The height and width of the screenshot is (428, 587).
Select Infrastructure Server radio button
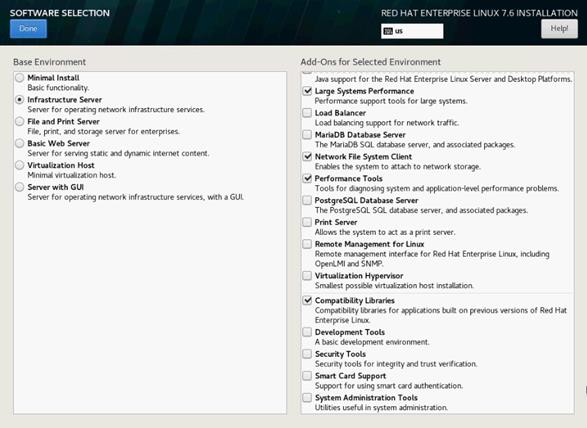[19, 100]
